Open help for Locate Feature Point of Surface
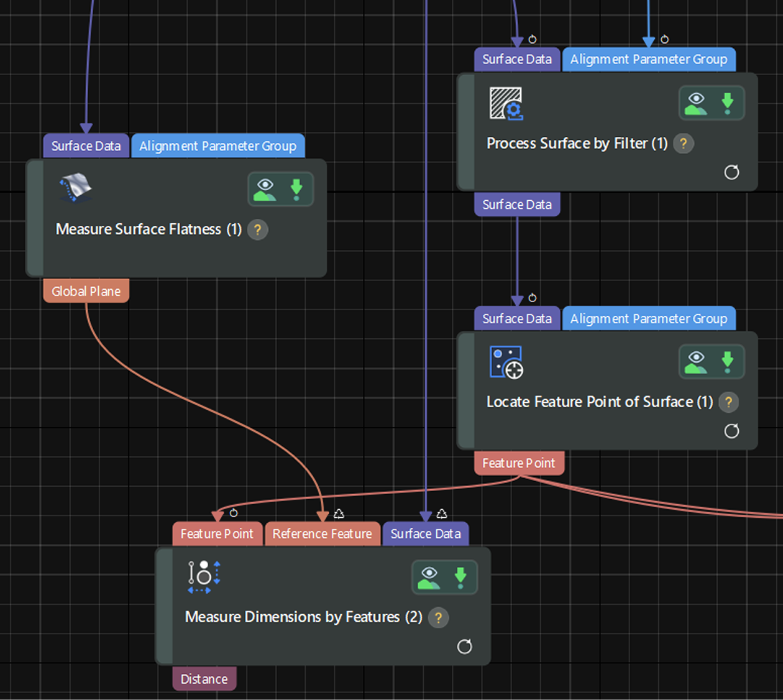 point(728,402)
